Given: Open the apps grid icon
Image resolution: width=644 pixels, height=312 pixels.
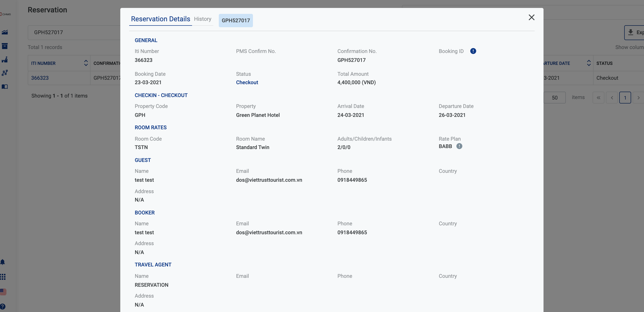Looking at the screenshot, I should pyautogui.click(x=3, y=277).
